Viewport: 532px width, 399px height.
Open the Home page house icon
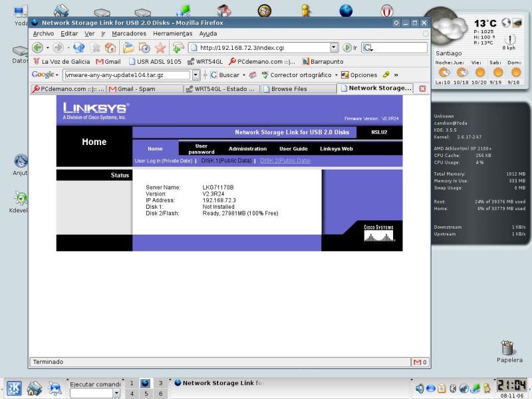110,48
